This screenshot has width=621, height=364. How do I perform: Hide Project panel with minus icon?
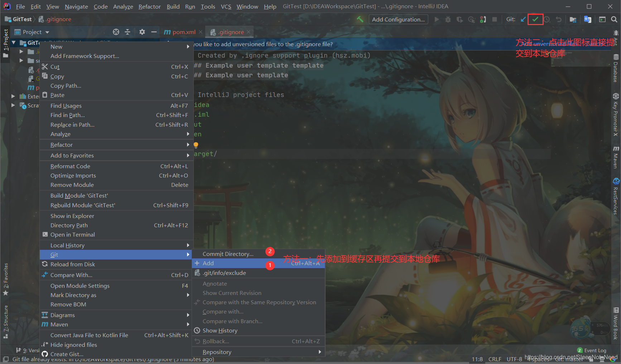pyautogui.click(x=154, y=32)
